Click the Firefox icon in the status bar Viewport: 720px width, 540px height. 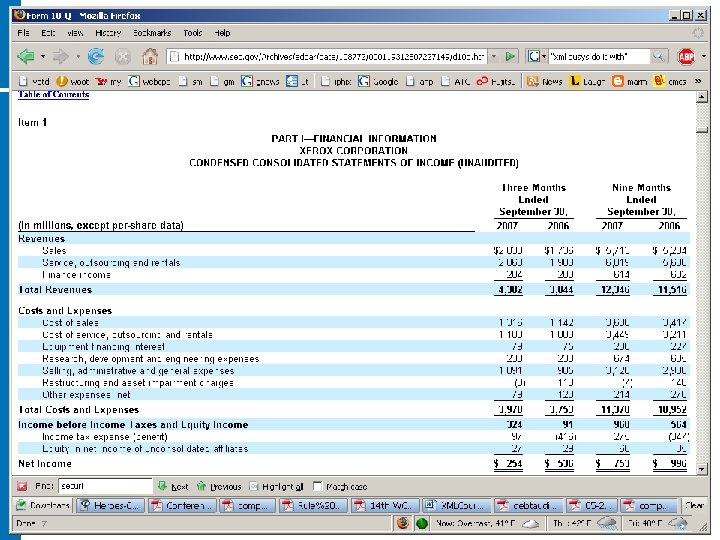(x=403, y=523)
